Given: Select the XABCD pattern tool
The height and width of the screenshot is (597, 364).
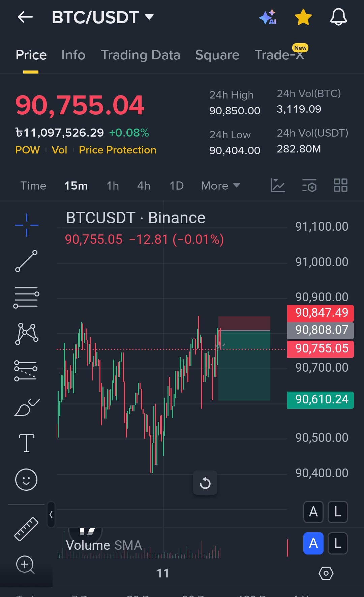Looking at the screenshot, I should [x=27, y=334].
